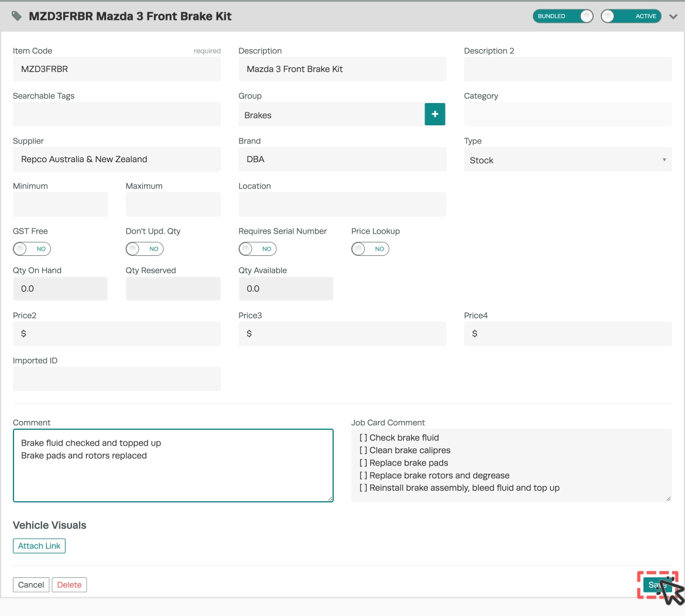Click the Save button

click(x=657, y=584)
